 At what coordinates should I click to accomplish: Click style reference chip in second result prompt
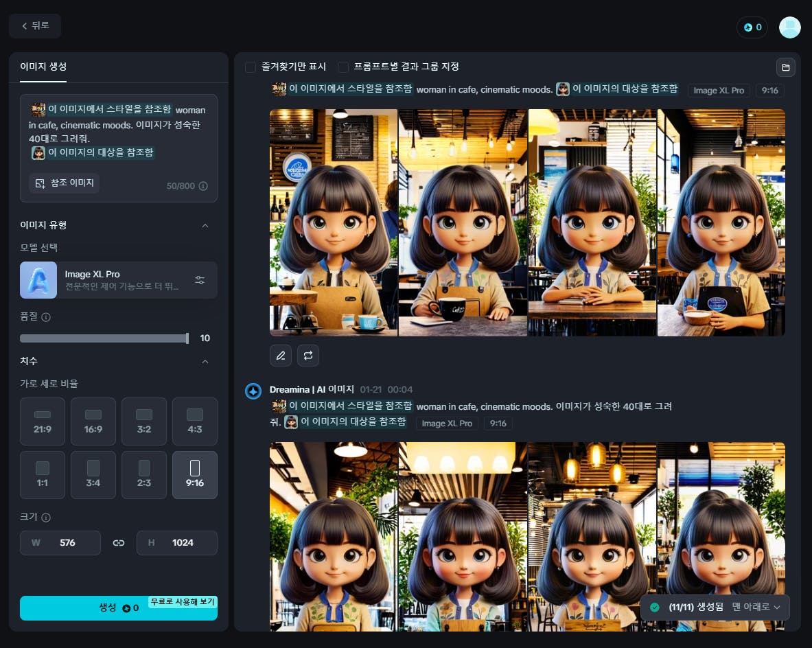click(343, 406)
